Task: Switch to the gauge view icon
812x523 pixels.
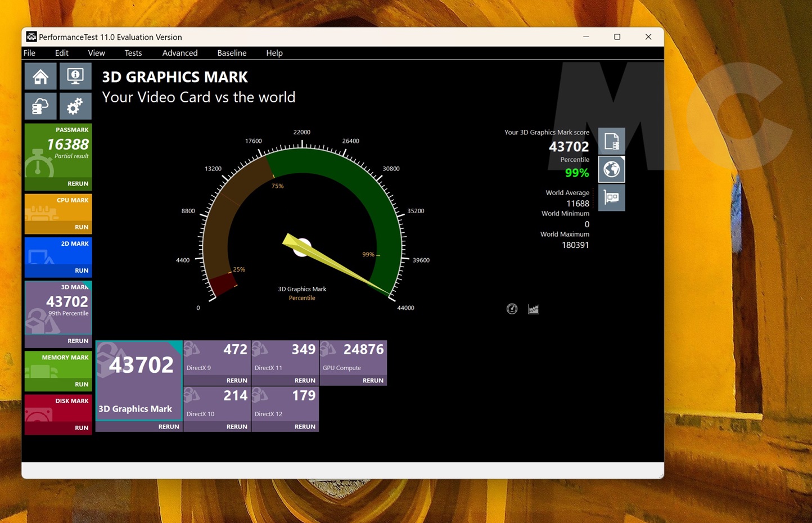Action: tap(512, 309)
